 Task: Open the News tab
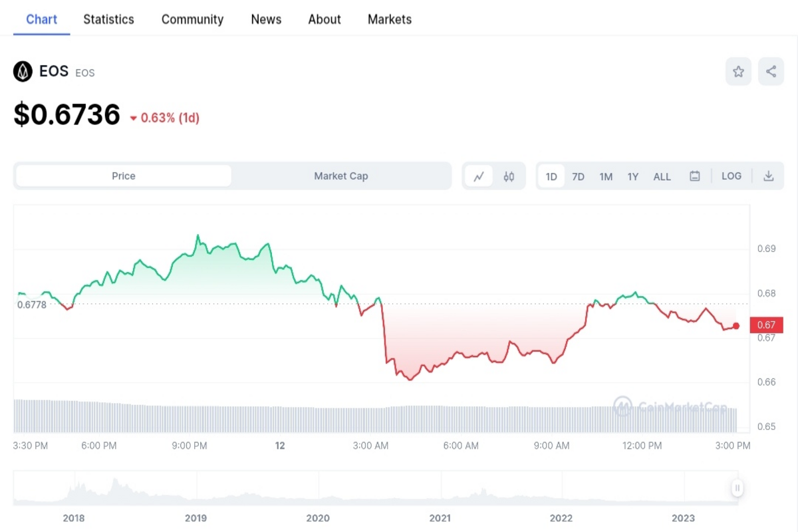(266, 19)
